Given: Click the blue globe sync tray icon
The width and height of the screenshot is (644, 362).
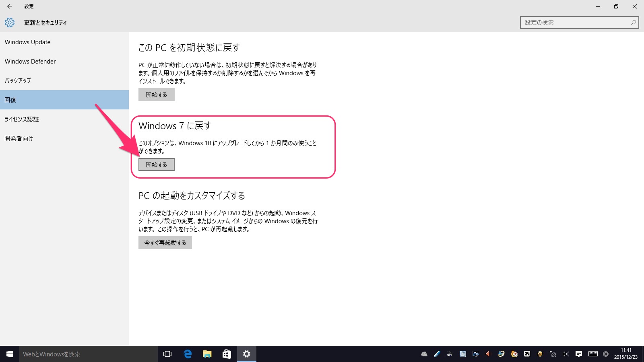Looking at the screenshot, I should pos(501,354).
